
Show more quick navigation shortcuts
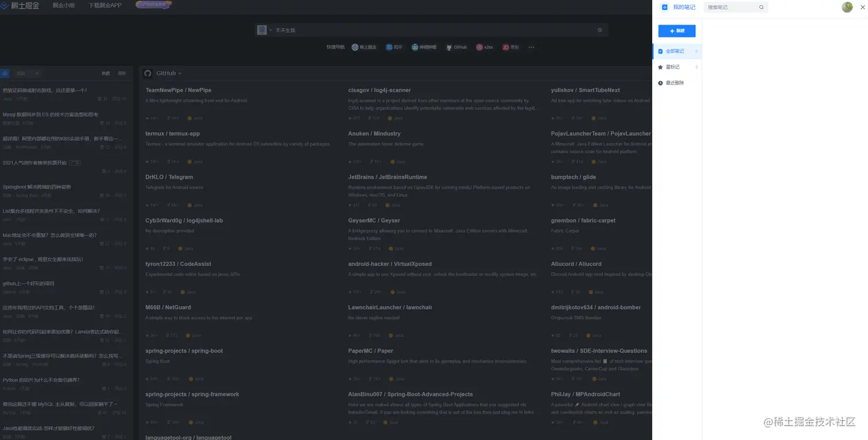pos(532,47)
